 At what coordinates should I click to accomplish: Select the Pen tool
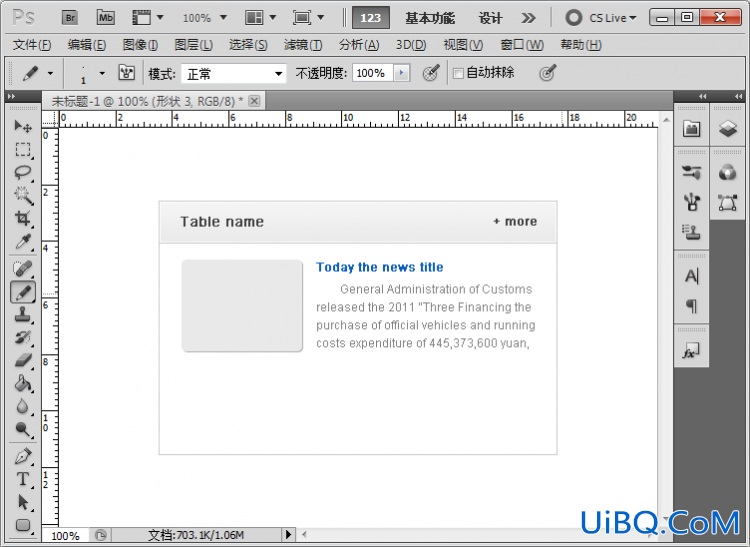(22, 457)
